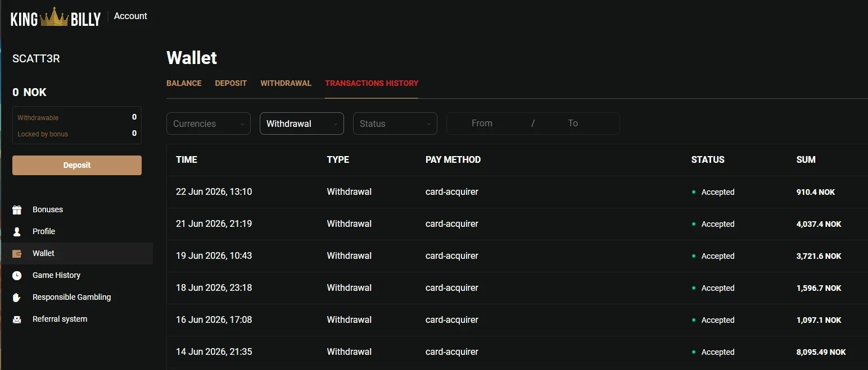Select row dated 16 Jun 2026, 17:08
The image size is (868, 370).
point(517,320)
